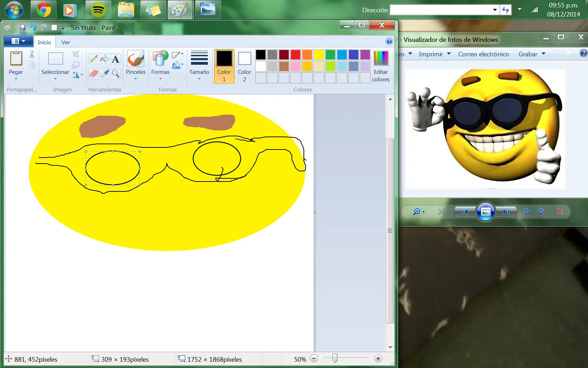
Task: Click the zoom in plus button
Action: (x=378, y=359)
